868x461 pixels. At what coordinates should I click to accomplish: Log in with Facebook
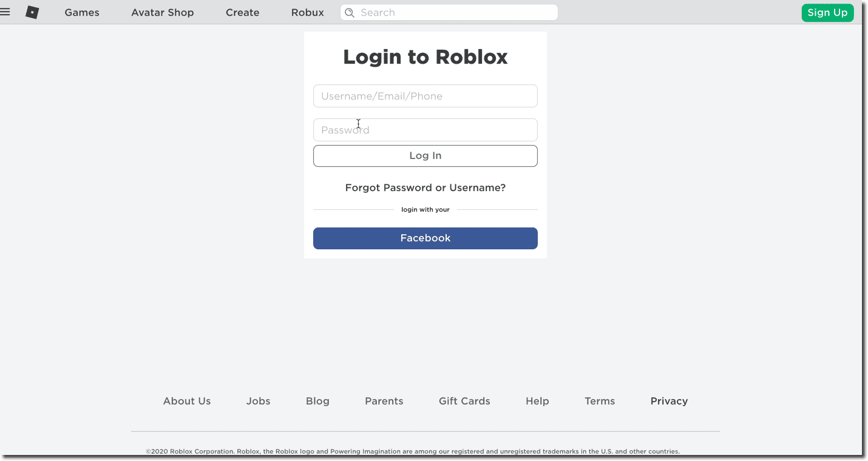pyautogui.click(x=425, y=238)
